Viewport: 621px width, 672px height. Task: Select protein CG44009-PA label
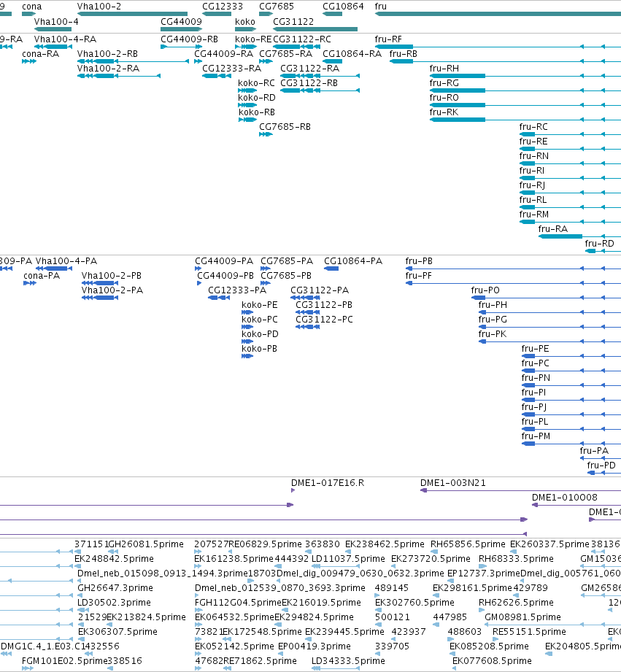tap(224, 260)
